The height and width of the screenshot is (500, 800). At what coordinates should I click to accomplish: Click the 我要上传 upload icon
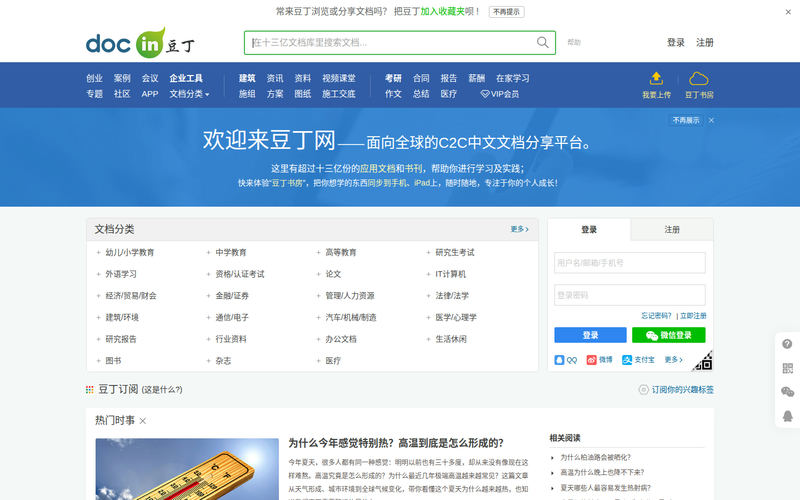[x=656, y=78]
